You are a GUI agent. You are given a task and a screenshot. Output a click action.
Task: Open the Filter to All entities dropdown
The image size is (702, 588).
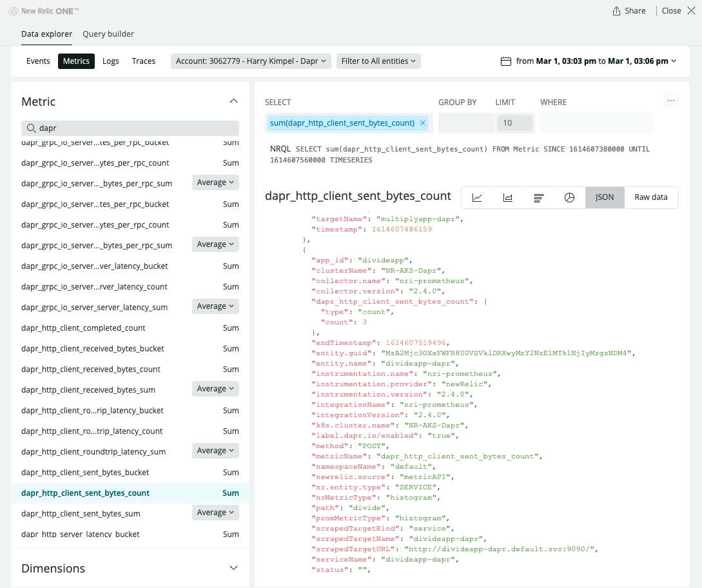378,61
